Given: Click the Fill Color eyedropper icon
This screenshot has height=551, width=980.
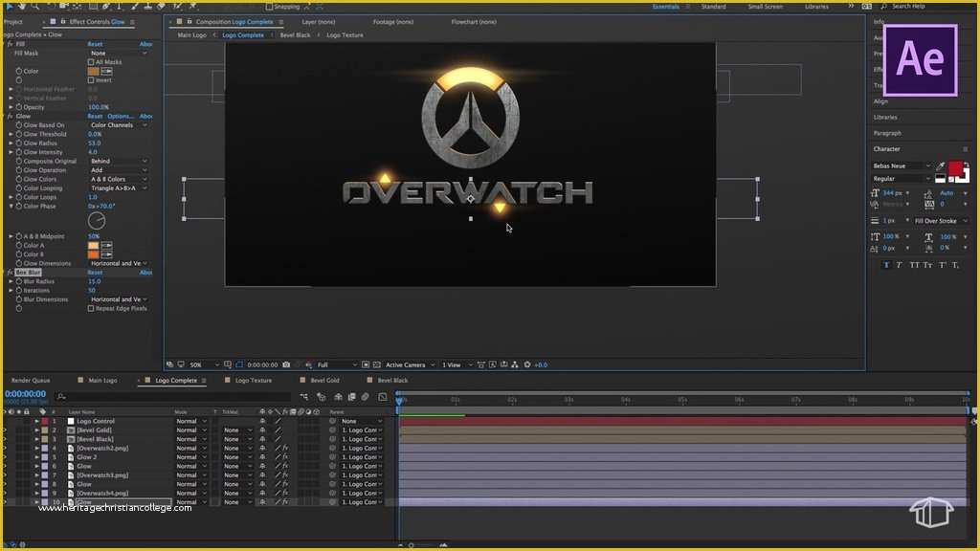Looking at the screenshot, I should click(x=107, y=71).
